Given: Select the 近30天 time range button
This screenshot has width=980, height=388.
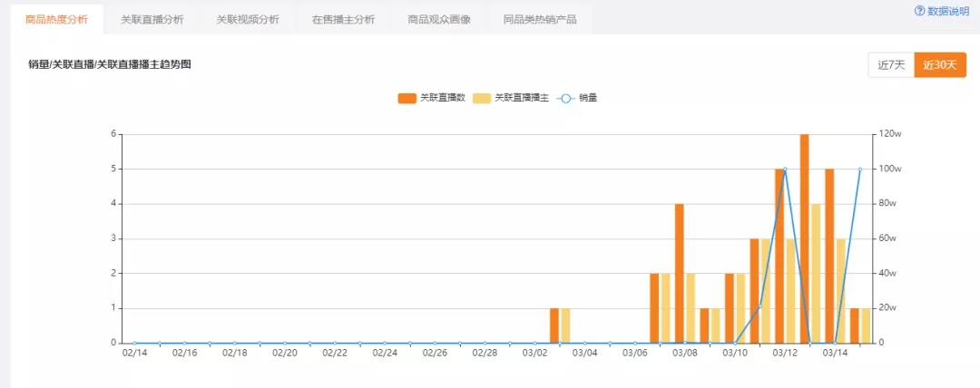Looking at the screenshot, I should coord(940,65).
